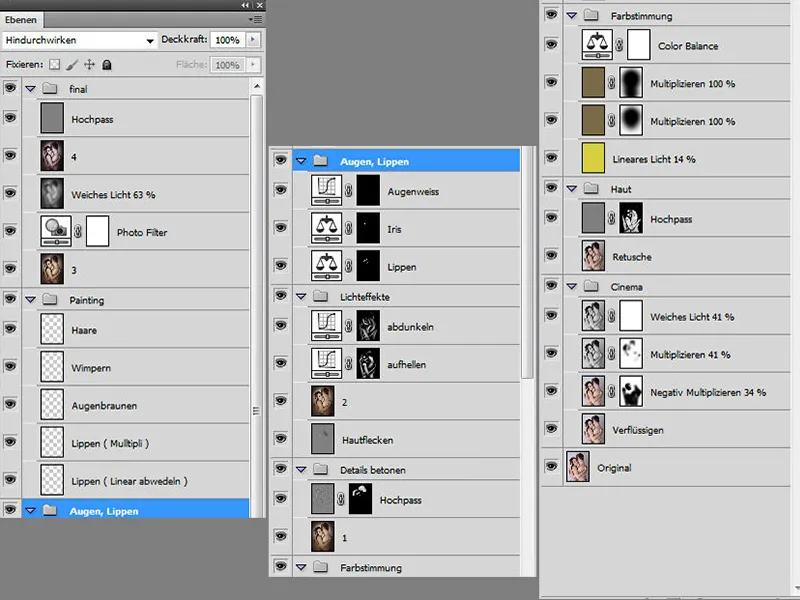Click the scroll-up arrow in Ebenen panel
The height and width of the screenshot is (600, 800).
point(257,86)
